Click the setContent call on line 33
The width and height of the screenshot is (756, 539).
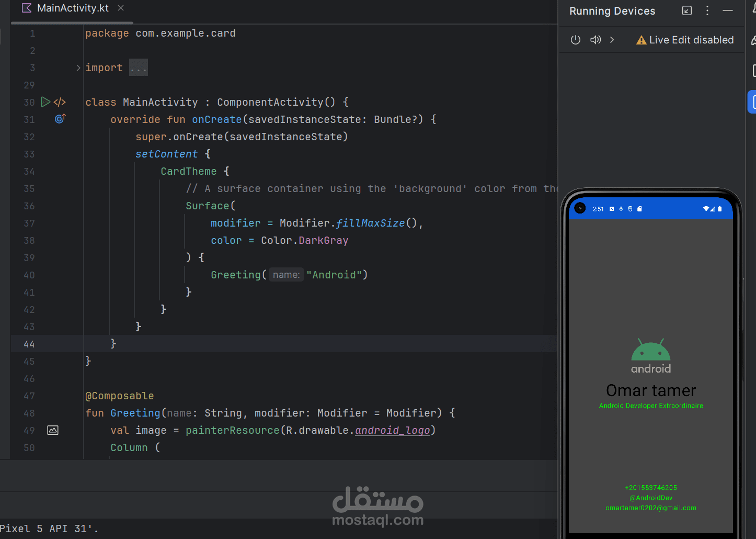pyautogui.click(x=167, y=154)
